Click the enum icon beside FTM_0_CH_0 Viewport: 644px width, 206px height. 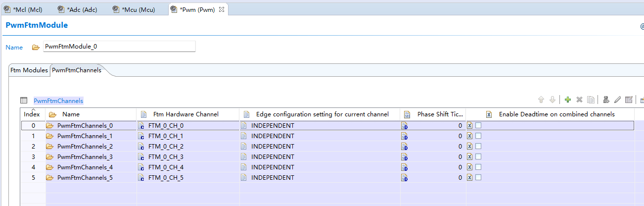pyautogui.click(x=141, y=126)
